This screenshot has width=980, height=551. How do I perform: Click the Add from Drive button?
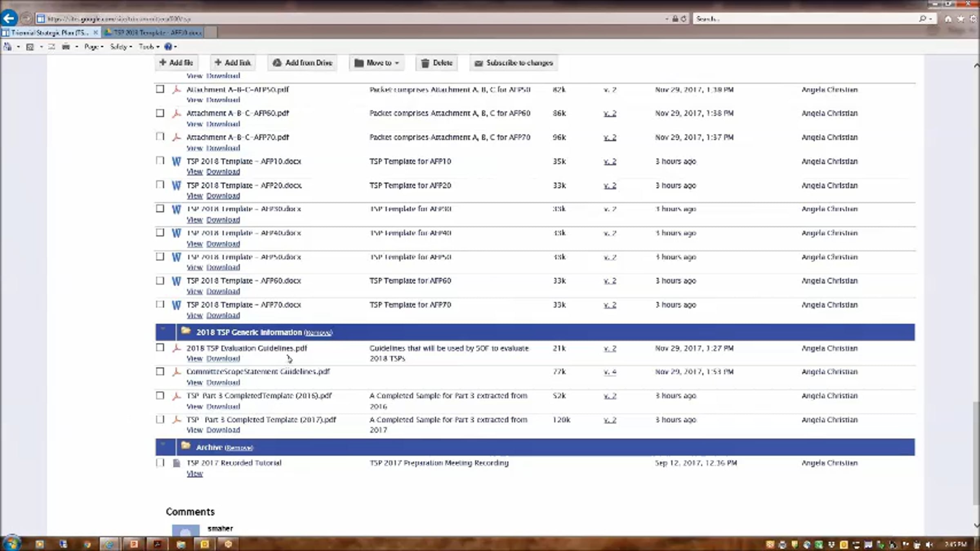pos(302,63)
